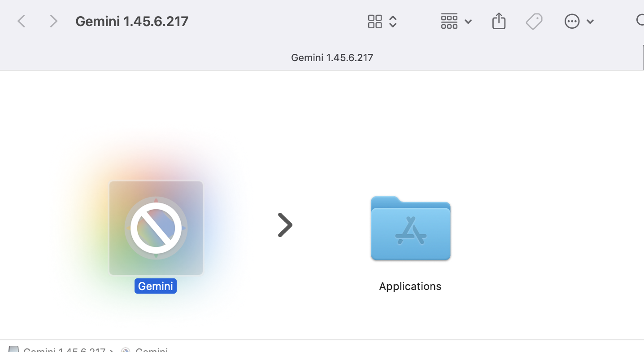Click the arrow between Gemini and Applications
This screenshot has height=352, width=644.
pos(285,225)
